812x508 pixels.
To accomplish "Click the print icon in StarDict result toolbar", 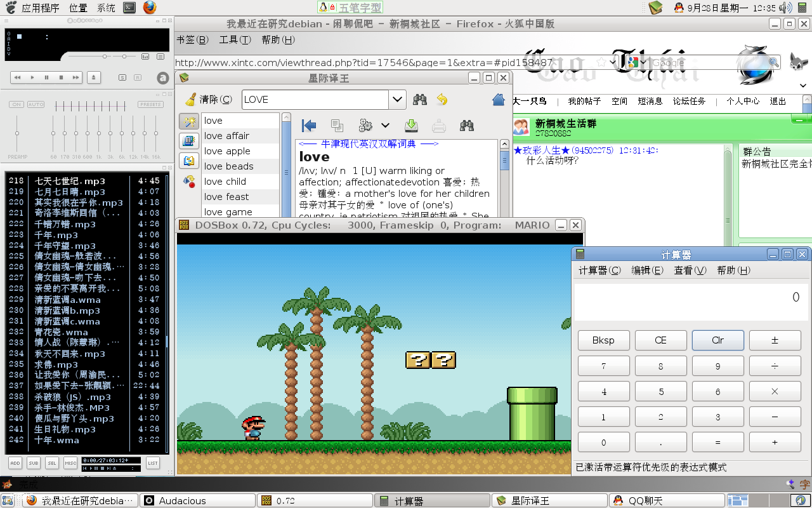I will 439,126.
